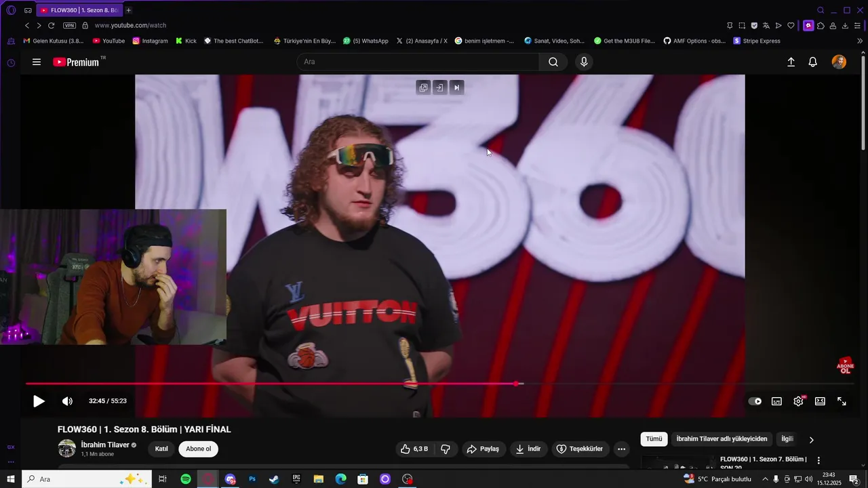Open the account avatar menu
This screenshot has height=488, width=868.
[x=839, y=62]
